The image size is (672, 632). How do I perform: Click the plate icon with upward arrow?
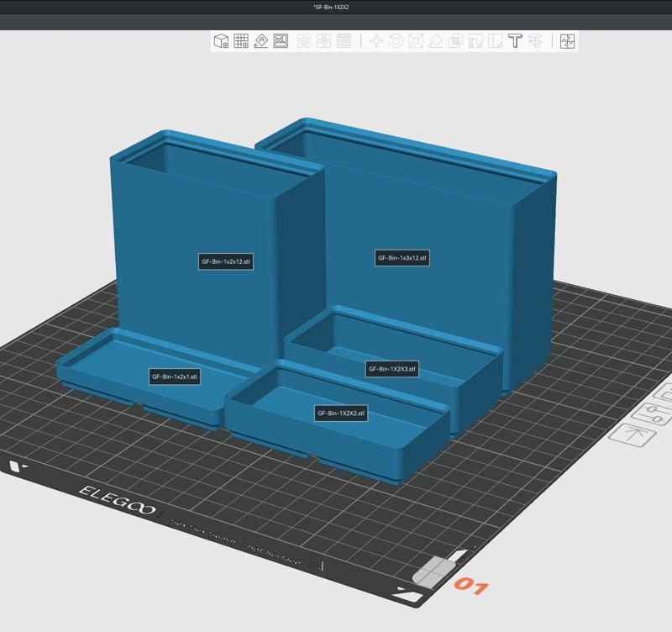(x=633, y=435)
